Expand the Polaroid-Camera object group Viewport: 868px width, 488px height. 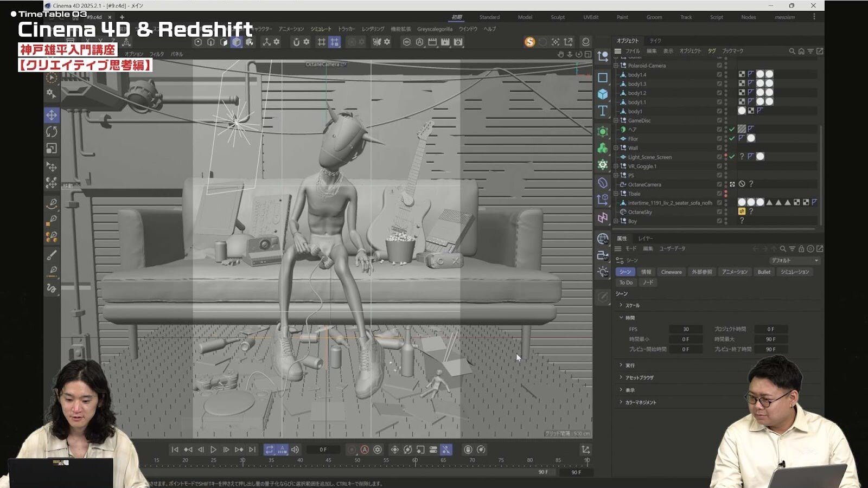click(x=616, y=66)
